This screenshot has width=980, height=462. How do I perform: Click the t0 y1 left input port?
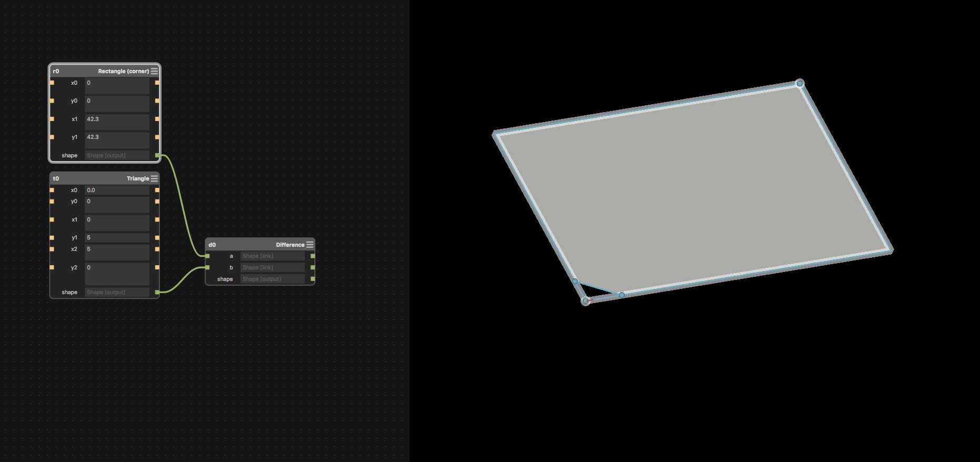(x=52, y=238)
